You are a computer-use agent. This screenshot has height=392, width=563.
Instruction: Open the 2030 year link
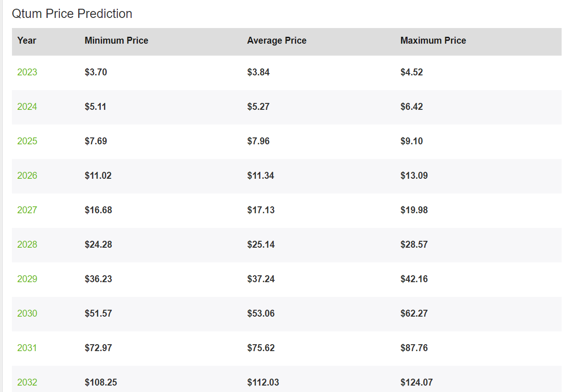click(27, 313)
